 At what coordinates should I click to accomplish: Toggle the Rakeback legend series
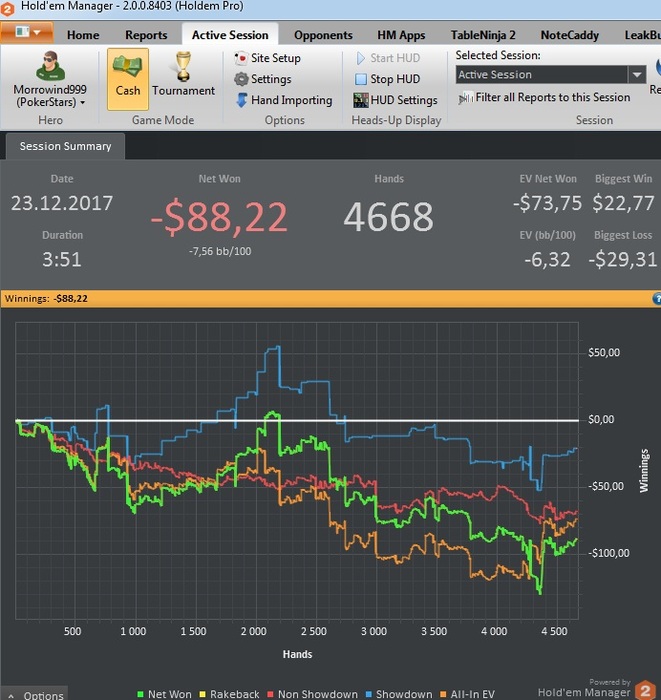coord(229,694)
